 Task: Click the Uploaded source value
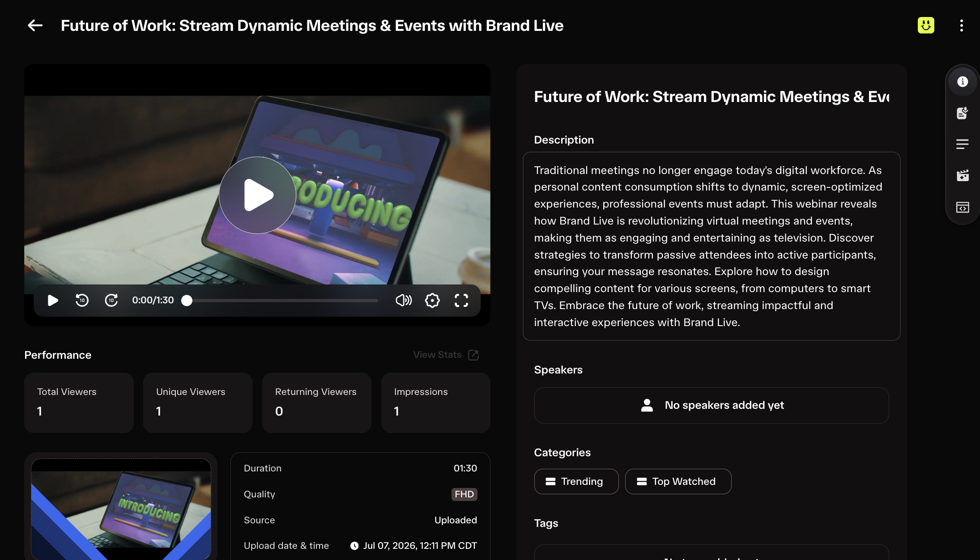(x=456, y=520)
